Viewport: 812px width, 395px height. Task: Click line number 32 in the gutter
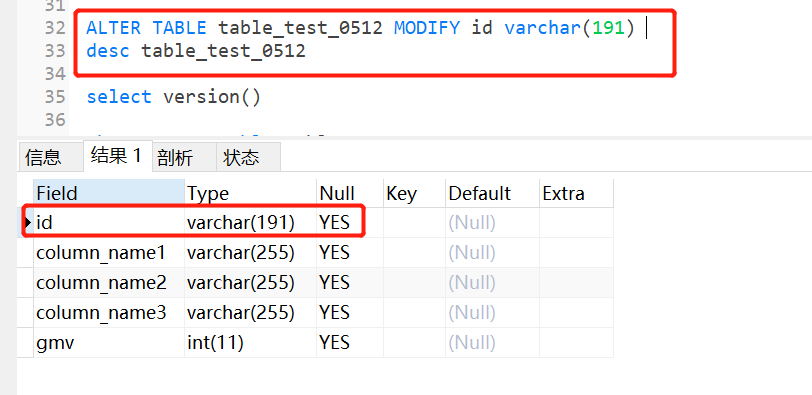[54, 27]
